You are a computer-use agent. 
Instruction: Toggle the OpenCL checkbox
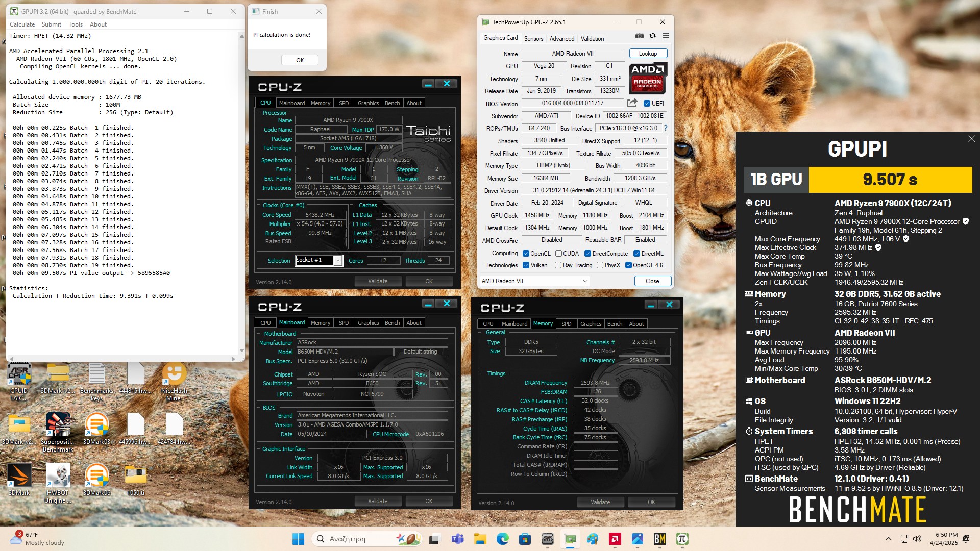tap(526, 254)
